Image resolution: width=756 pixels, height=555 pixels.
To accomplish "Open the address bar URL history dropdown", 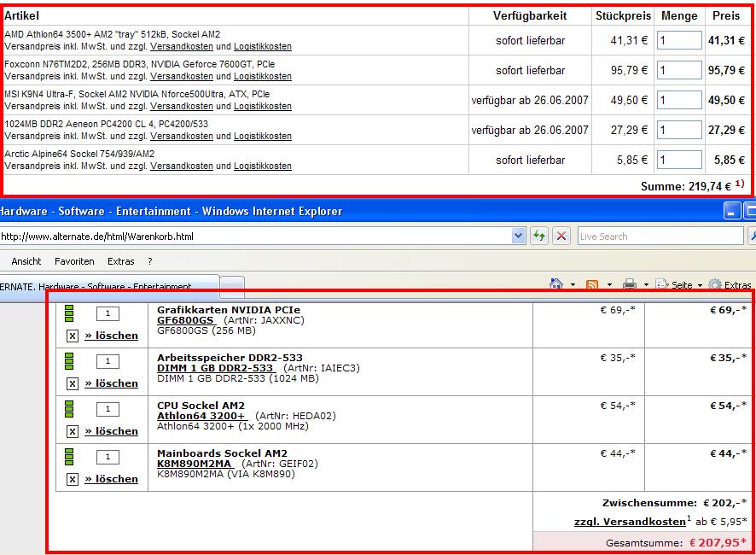I will 518,236.
